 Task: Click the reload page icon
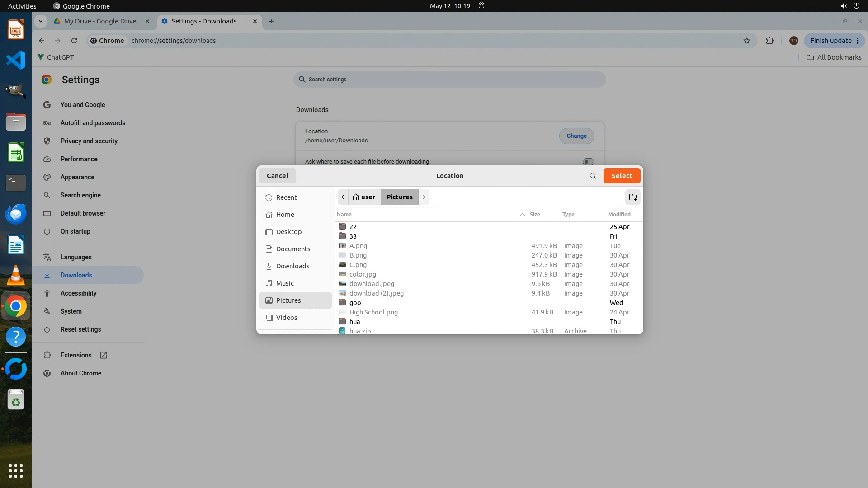pyautogui.click(x=74, y=41)
